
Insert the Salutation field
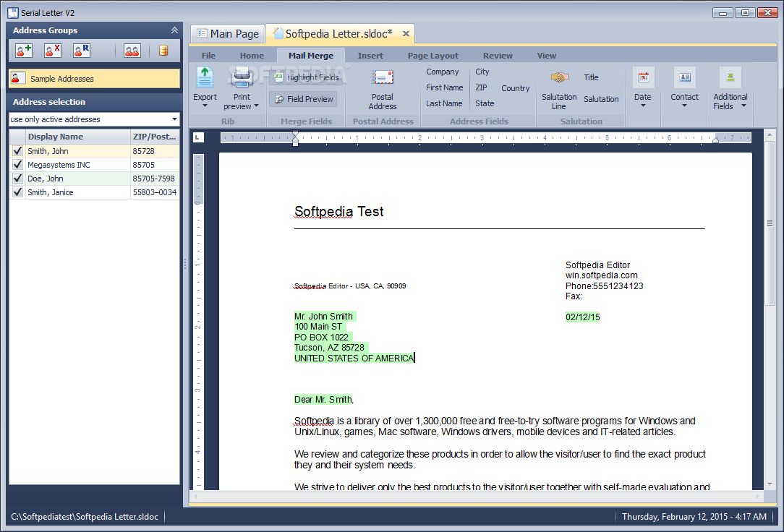(x=601, y=99)
